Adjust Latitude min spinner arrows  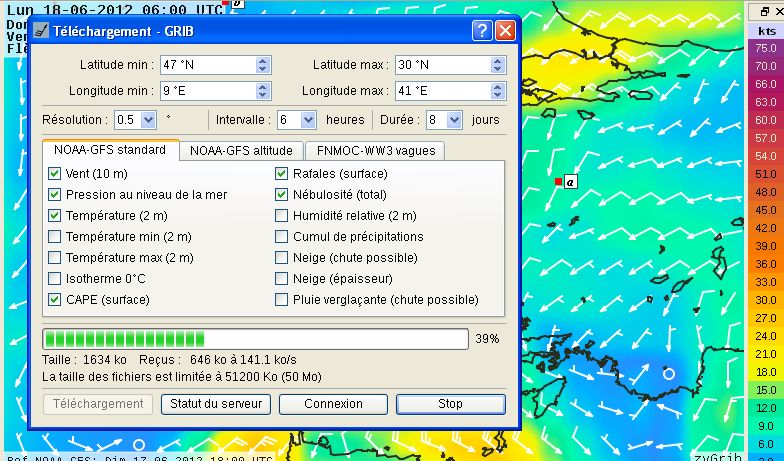(263, 65)
